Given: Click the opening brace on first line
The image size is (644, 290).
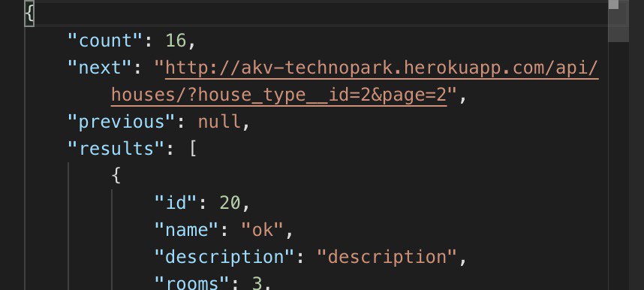Looking at the screenshot, I should (29, 14).
